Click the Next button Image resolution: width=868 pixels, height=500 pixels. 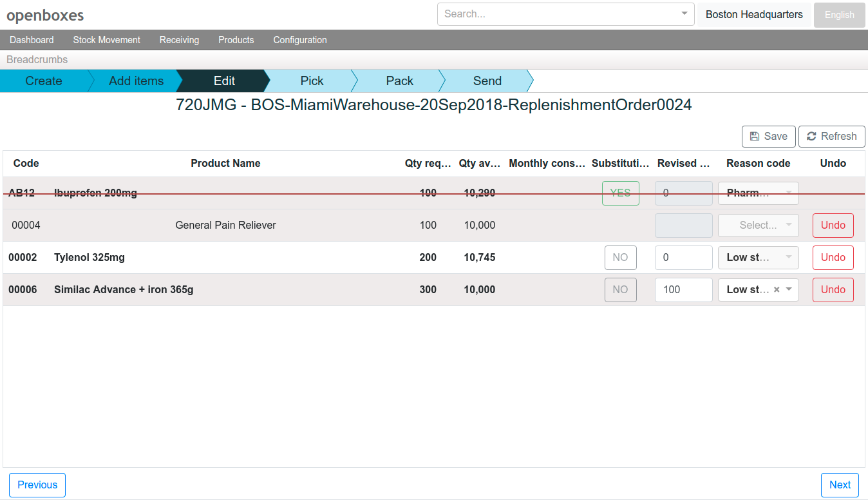(x=840, y=485)
